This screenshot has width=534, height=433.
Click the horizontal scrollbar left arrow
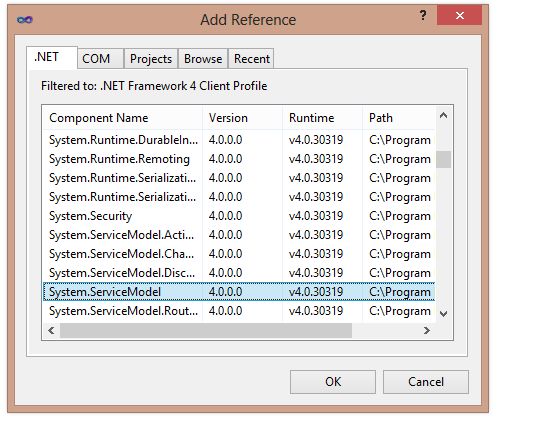tap(51, 330)
